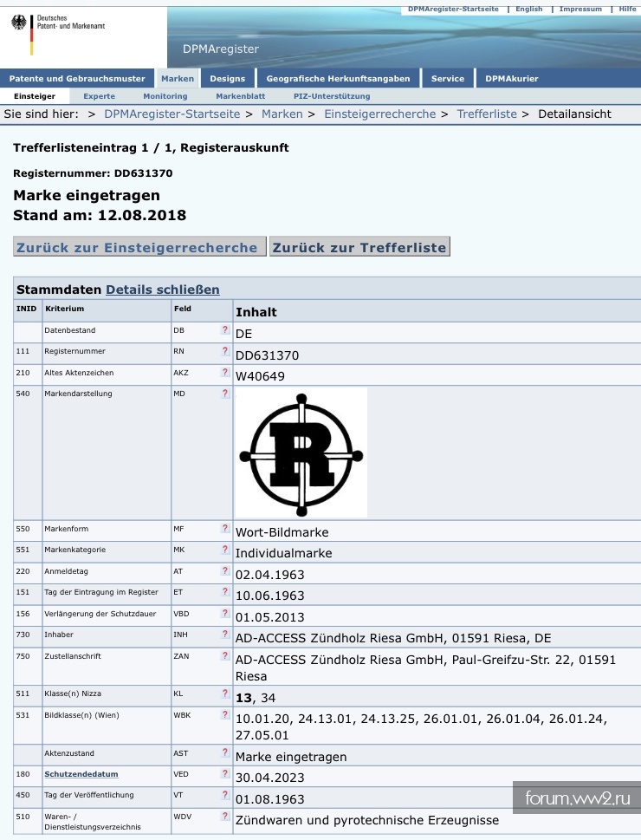Click the DPMAregister banner title
The image size is (641, 840).
click(x=221, y=49)
